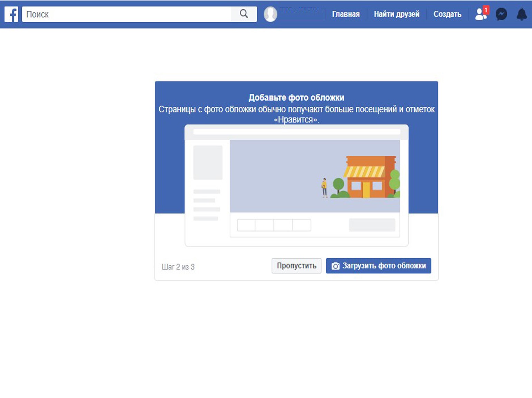Click the small person figure in illustration

tap(324, 187)
